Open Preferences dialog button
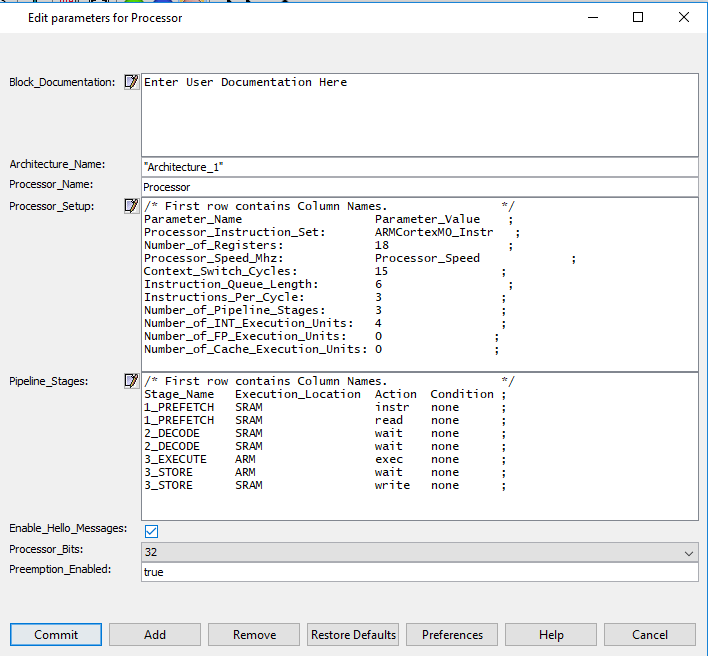Image resolution: width=708 pixels, height=656 pixels. click(452, 635)
